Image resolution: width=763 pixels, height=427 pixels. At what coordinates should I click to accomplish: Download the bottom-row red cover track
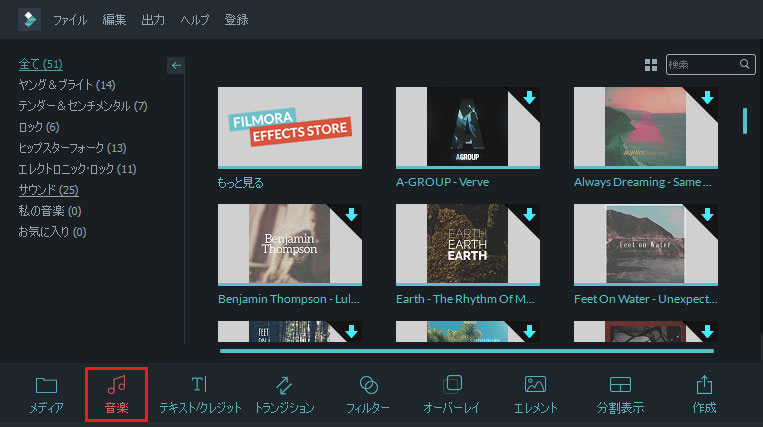(x=708, y=332)
